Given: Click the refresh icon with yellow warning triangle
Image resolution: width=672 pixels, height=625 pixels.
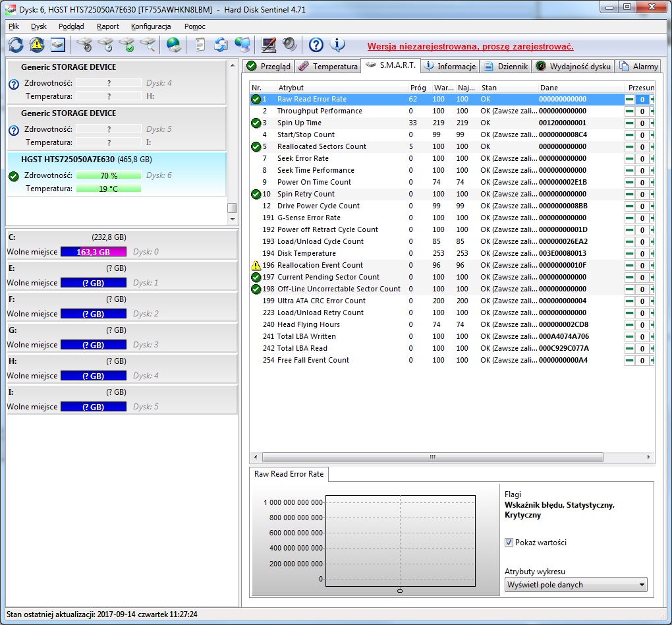Looking at the screenshot, I should pyautogui.click(x=37, y=45).
